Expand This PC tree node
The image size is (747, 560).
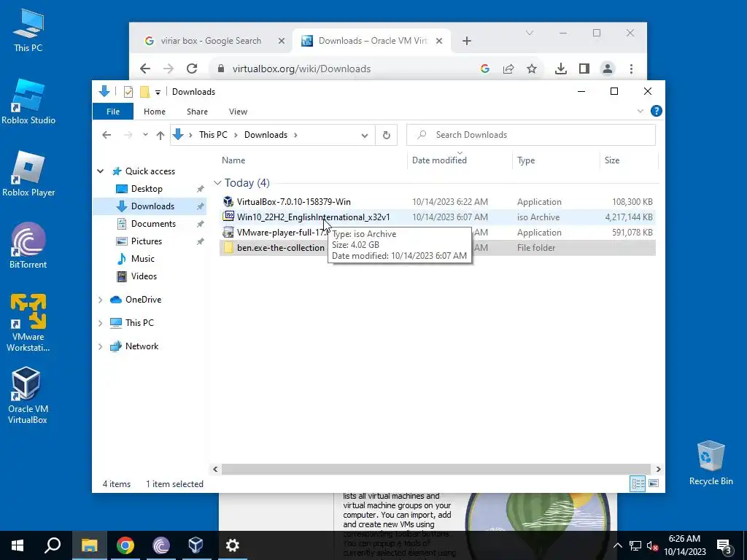point(101,323)
